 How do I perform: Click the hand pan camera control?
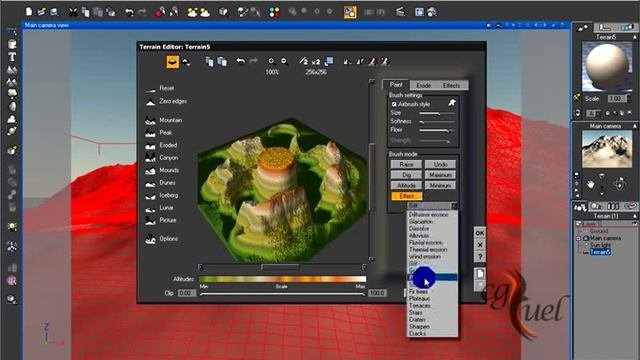point(591,184)
